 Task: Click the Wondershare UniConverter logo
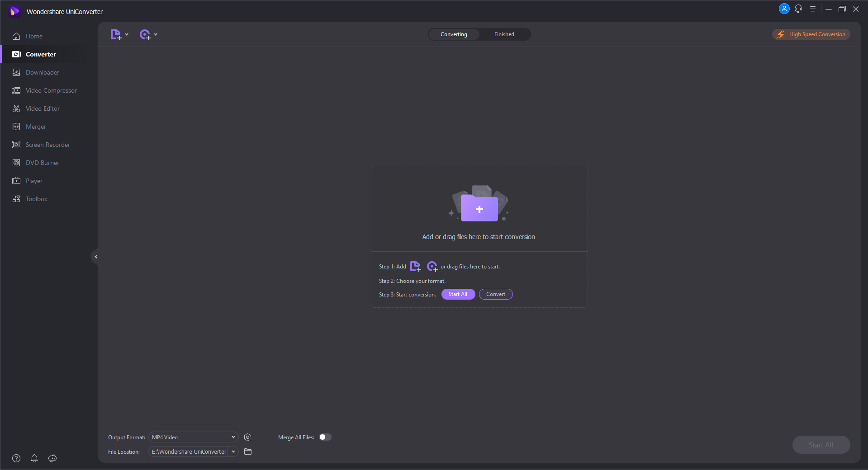click(14, 11)
